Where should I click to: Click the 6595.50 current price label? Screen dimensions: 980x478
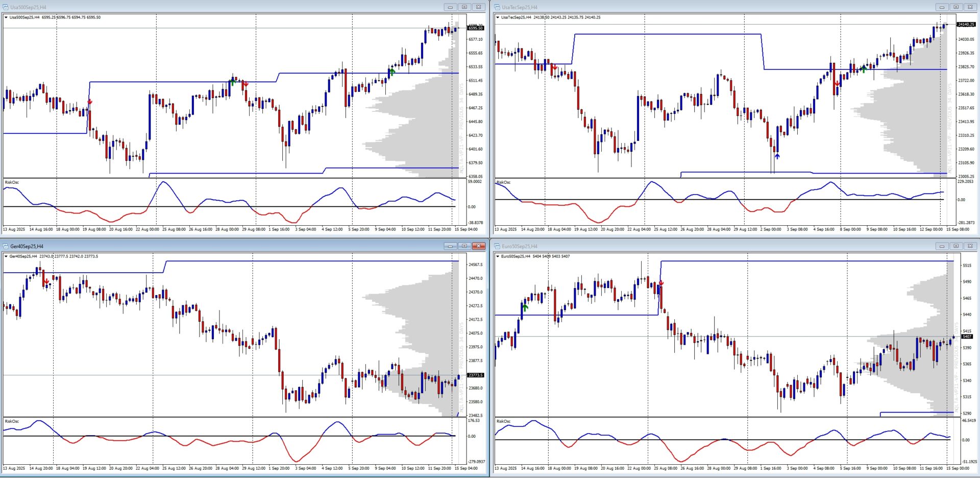[x=475, y=28]
